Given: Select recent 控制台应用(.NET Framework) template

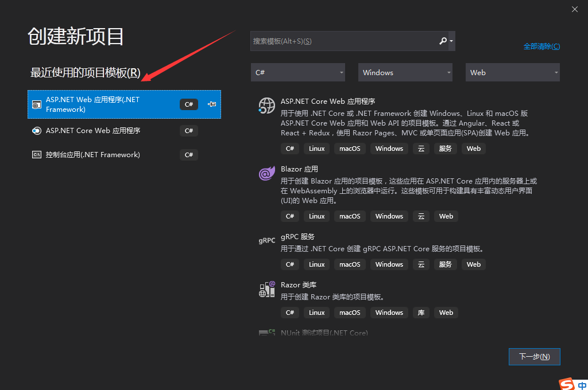Looking at the screenshot, I should [x=124, y=155].
